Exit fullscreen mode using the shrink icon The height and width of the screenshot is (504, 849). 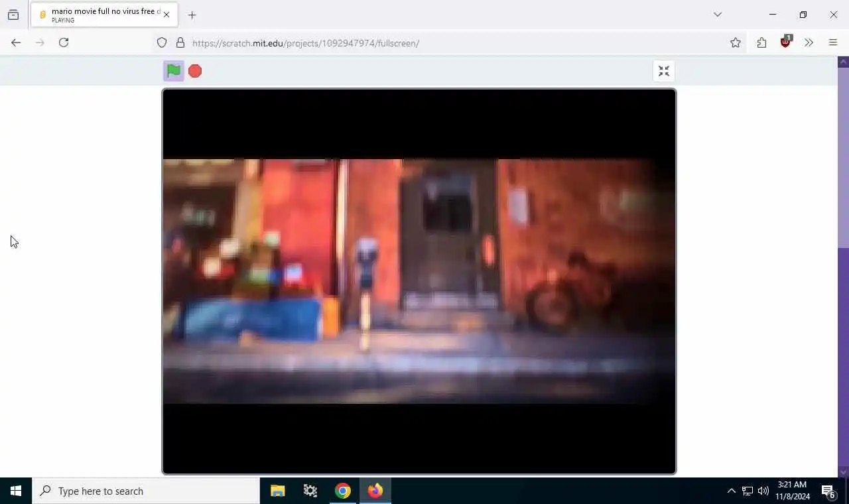click(664, 71)
